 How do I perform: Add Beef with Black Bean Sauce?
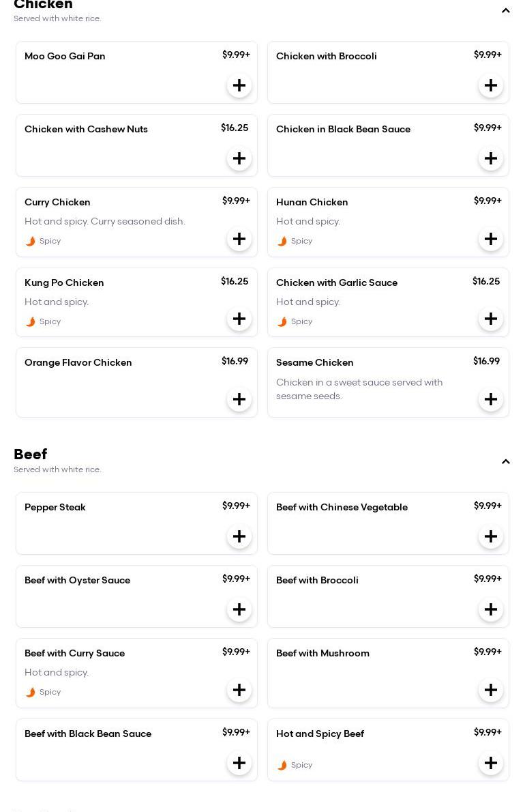[239, 764]
